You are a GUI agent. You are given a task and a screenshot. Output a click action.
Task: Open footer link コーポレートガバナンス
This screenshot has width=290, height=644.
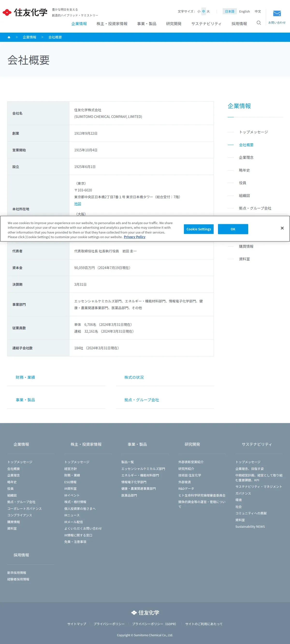pos(24,509)
